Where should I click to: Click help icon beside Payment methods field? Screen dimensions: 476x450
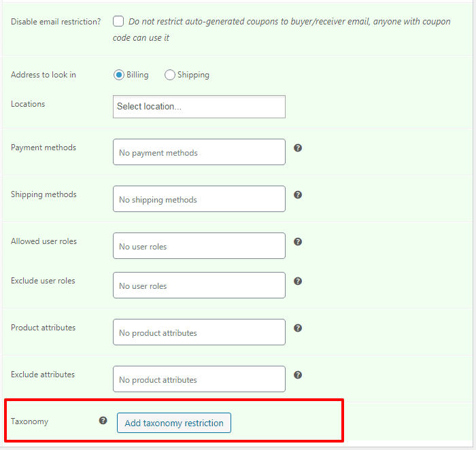click(x=298, y=148)
